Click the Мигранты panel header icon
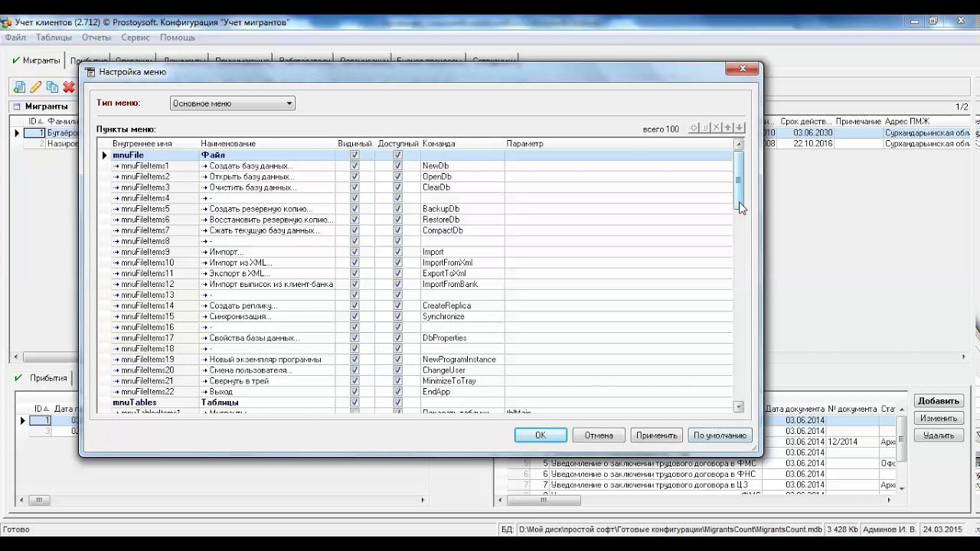The height and width of the screenshot is (551, 980). 16,106
